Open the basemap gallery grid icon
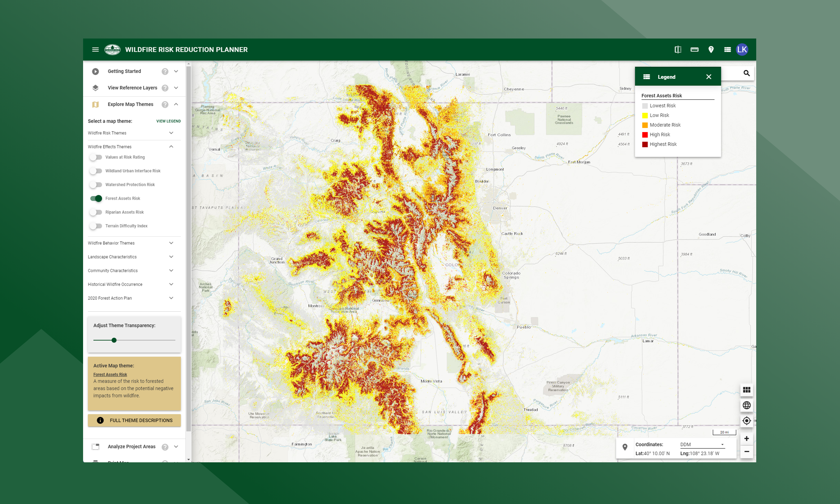Screen dimensions: 840x504 747,390
